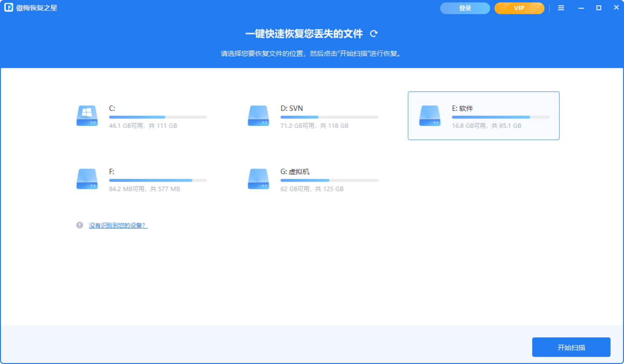This screenshot has width=624, height=364.
Task: Click the warning icon near device link
Action: pos(80,225)
